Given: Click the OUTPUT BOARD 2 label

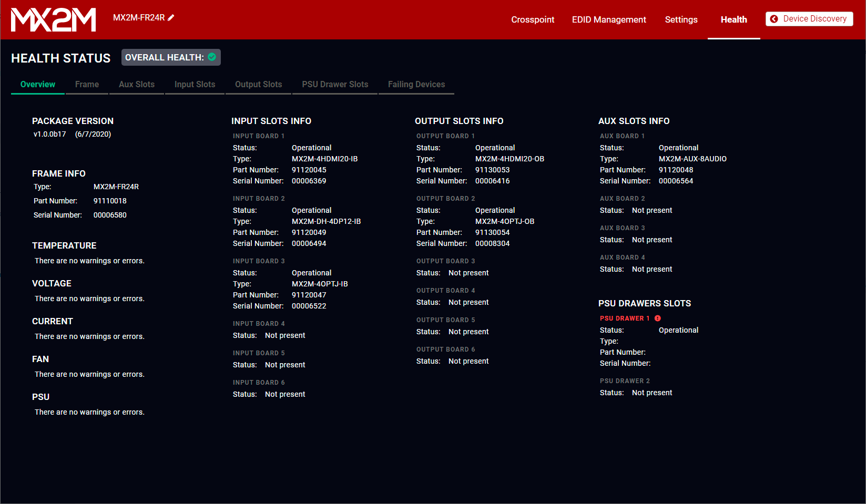Looking at the screenshot, I should point(445,199).
